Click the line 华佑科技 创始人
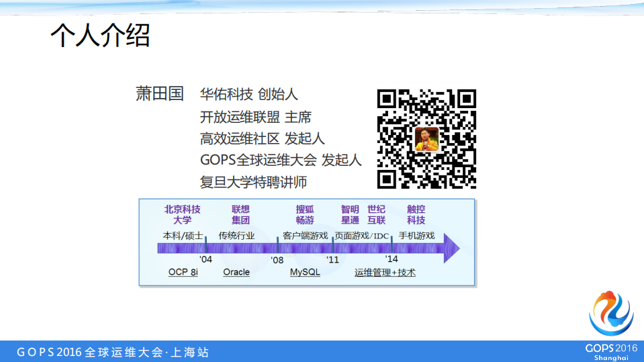The height and width of the screenshot is (362, 644). pyautogui.click(x=248, y=95)
